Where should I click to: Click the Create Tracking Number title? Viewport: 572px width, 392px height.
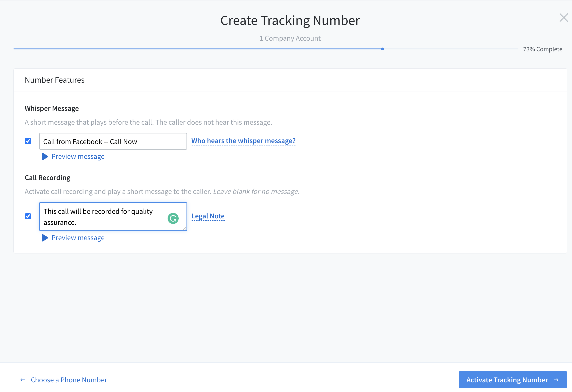coord(290,21)
